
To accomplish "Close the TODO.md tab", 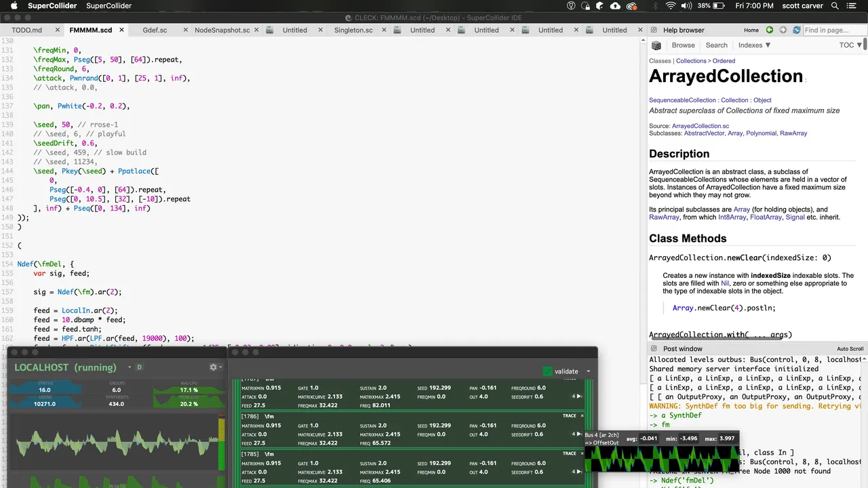I will click(x=58, y=30).
